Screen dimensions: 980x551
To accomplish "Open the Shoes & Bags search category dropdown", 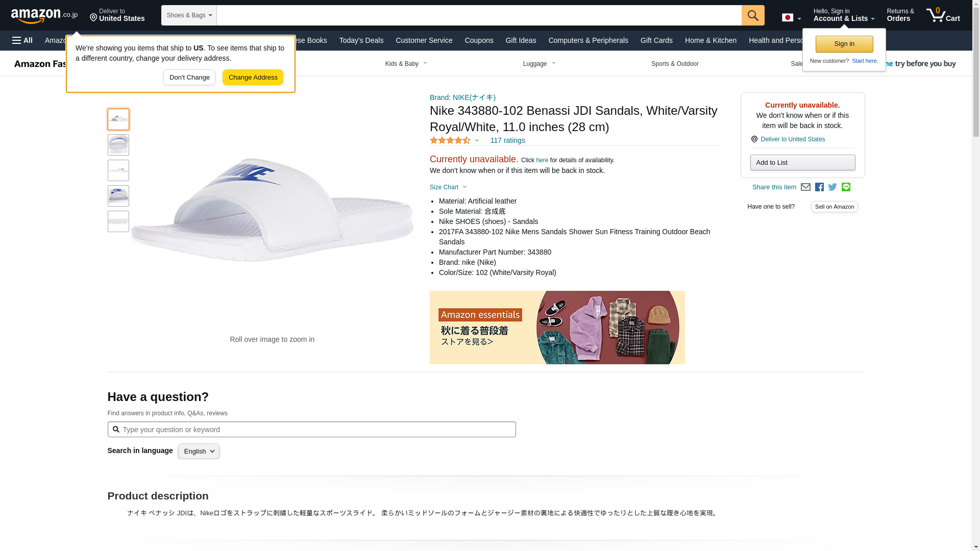I will [189, 15].
